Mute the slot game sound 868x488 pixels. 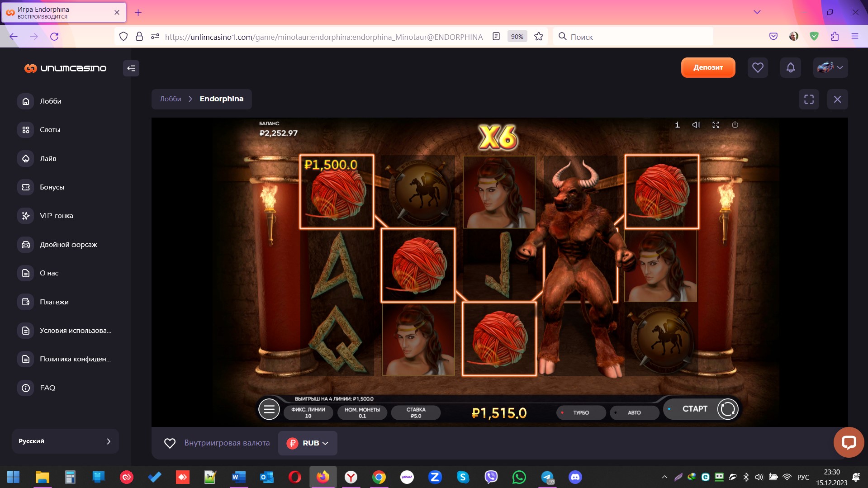coord(696,125)
